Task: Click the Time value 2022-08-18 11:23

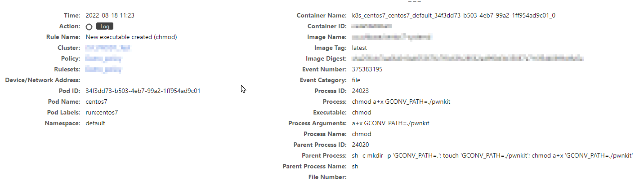Action: click(110, 16)
